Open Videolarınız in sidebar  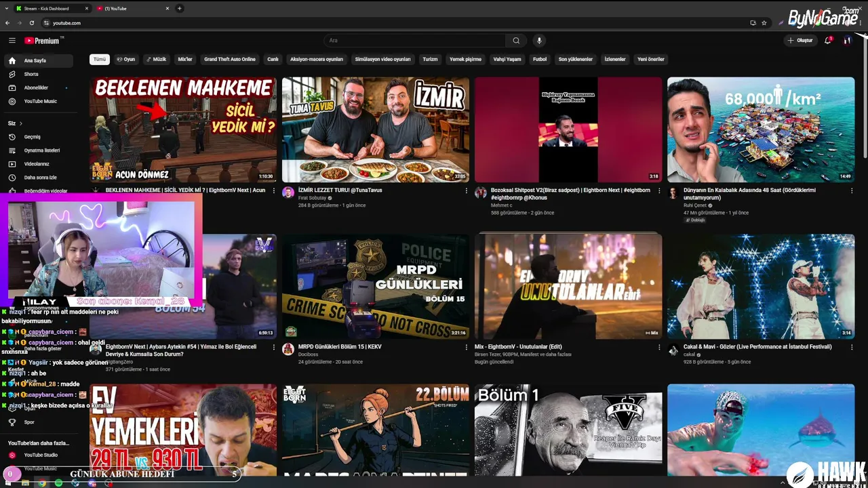coord(39,164)
